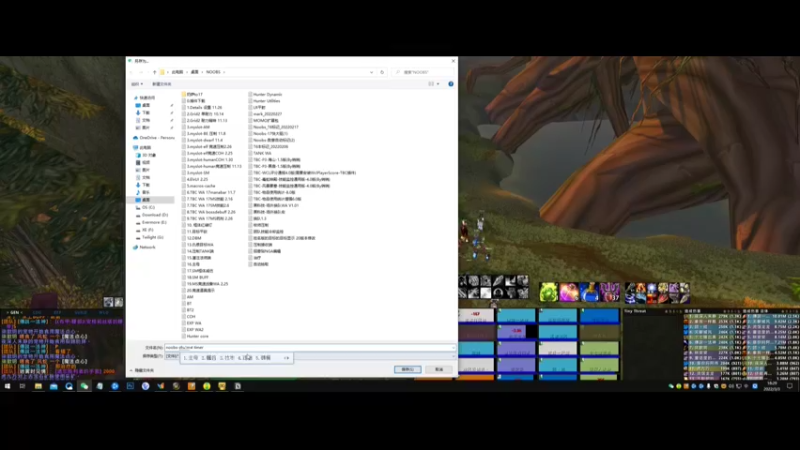This screenshot has height=450, width=800.
Task: Select the file named 4.ElvUI 2.25
Action: [195, 180]
